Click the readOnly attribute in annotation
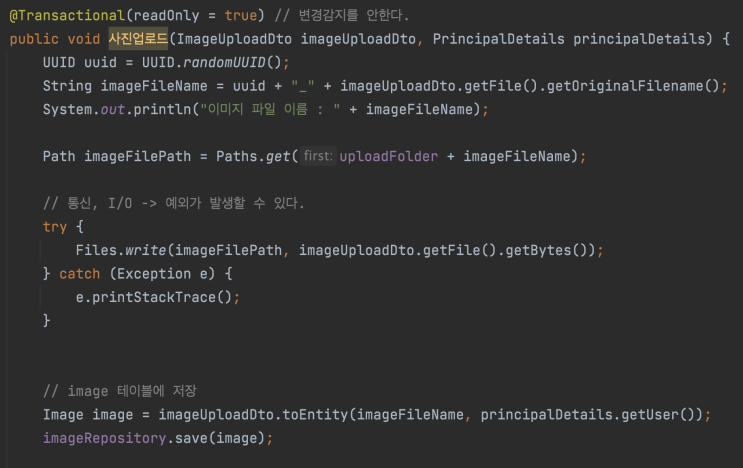 click(x=166, y=16)
